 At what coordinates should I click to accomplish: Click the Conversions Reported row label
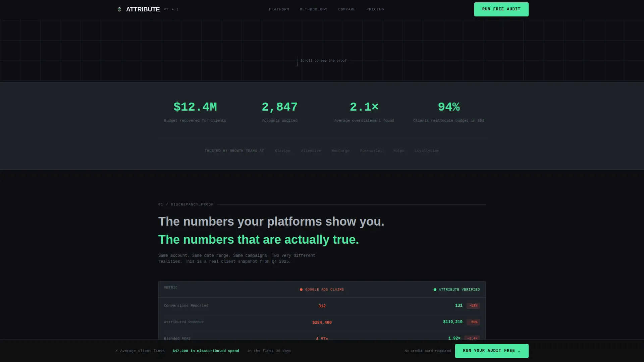[186, 306]
